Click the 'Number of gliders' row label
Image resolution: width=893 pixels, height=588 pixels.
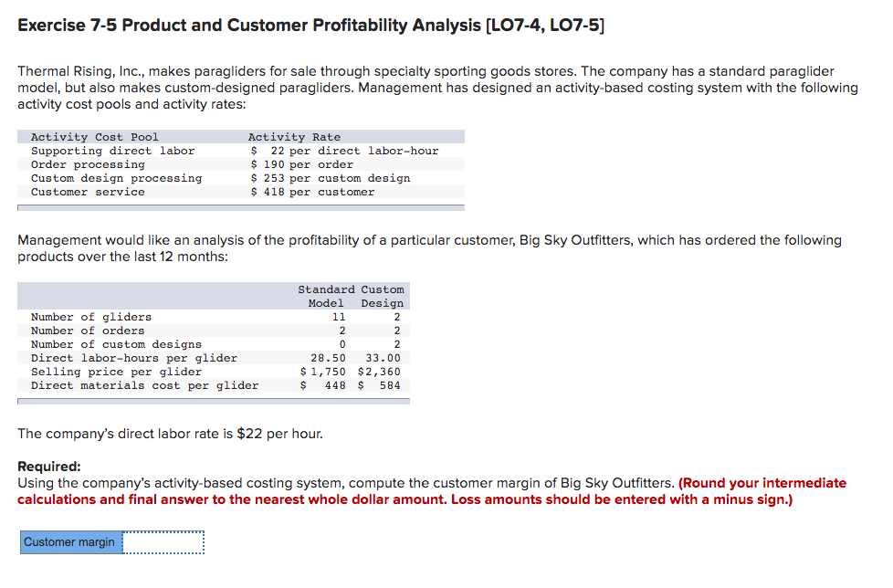(x=91, y=317)
